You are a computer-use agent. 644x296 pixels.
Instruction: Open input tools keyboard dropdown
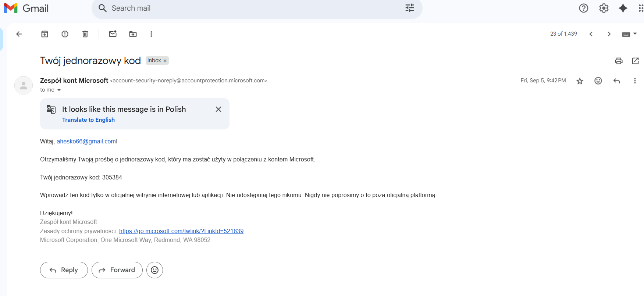coord(629,34)
